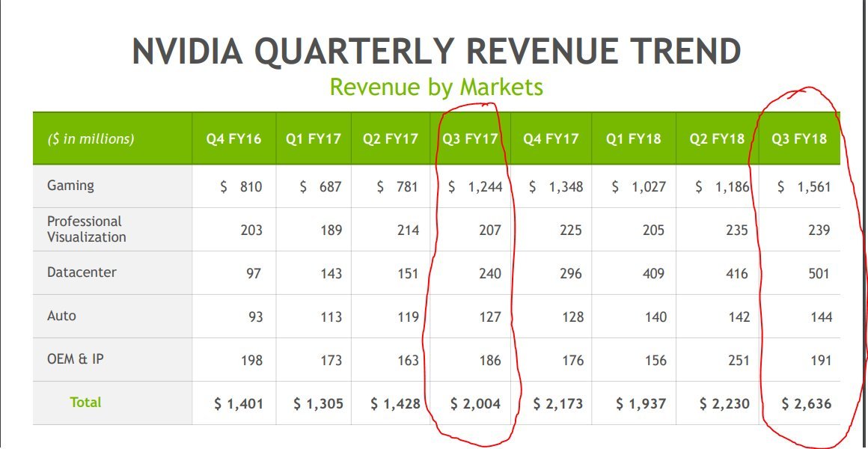Click Total value $ 1,428
This screenshot has width=868, height=449.
395,404
